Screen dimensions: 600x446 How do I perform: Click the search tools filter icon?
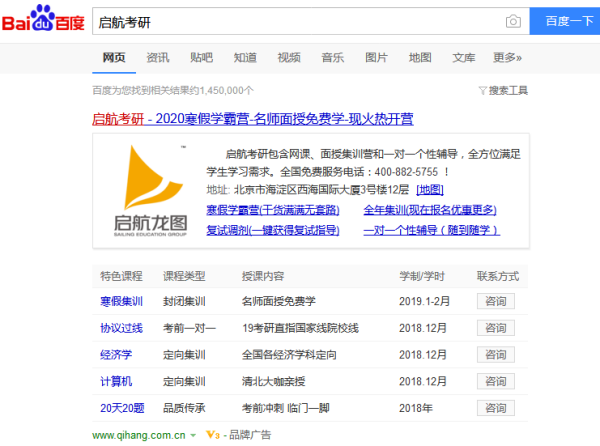(x=482, y=91)
